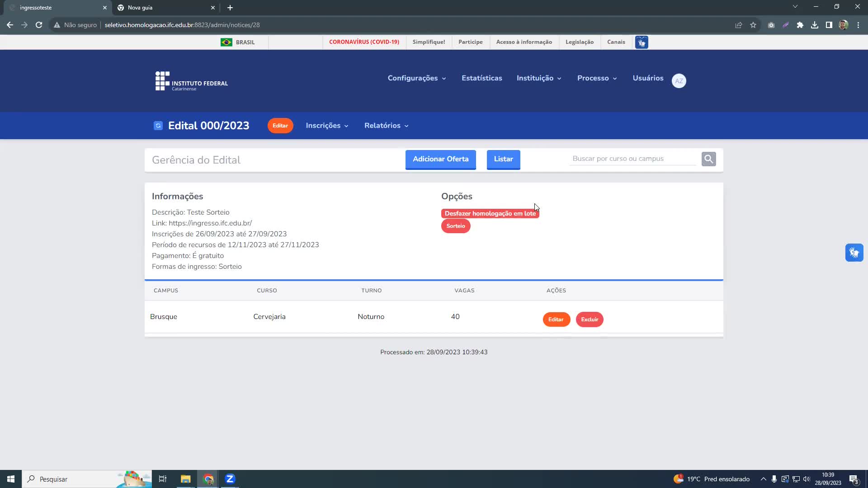Open the Simplifique! link
The image size is (868, 488).
tap(429, 42)
